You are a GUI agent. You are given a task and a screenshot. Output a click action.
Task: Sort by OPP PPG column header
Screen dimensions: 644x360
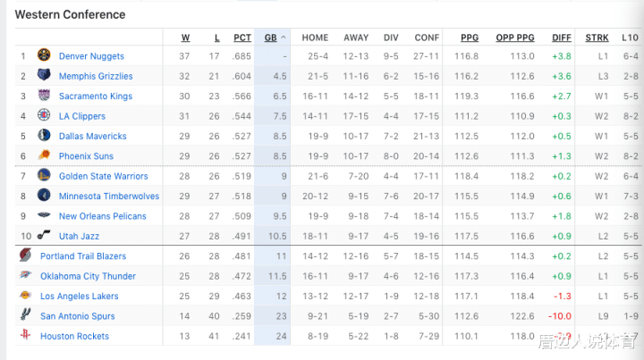coord(515,38)
